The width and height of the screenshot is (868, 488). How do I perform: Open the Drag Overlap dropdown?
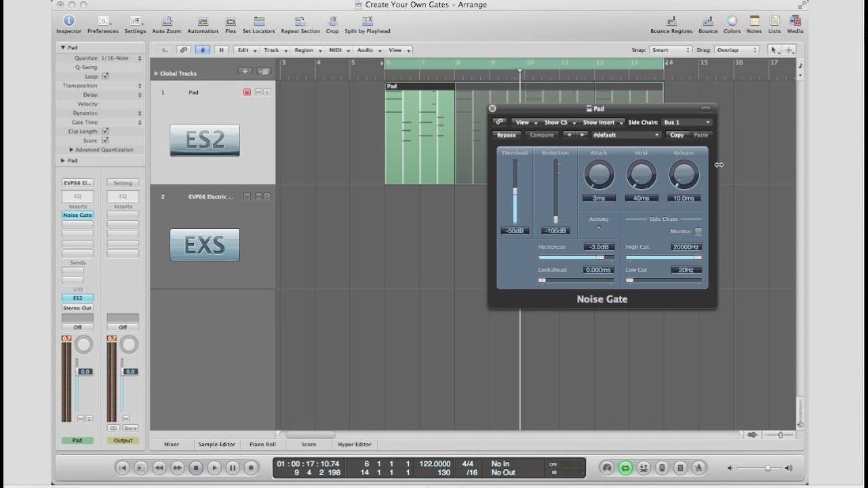(x=736, y=50)
